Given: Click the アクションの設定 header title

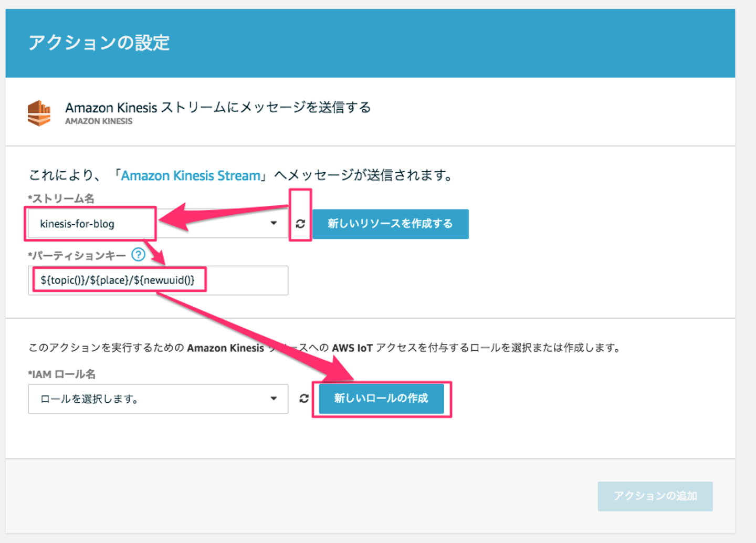Looking at the screenshot, I should point(99,43).
